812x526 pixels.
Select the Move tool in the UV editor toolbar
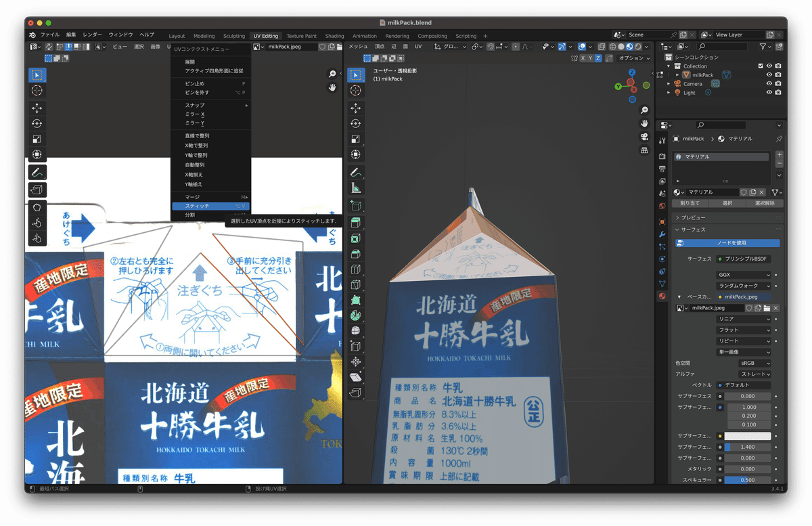tap(37, 108)
